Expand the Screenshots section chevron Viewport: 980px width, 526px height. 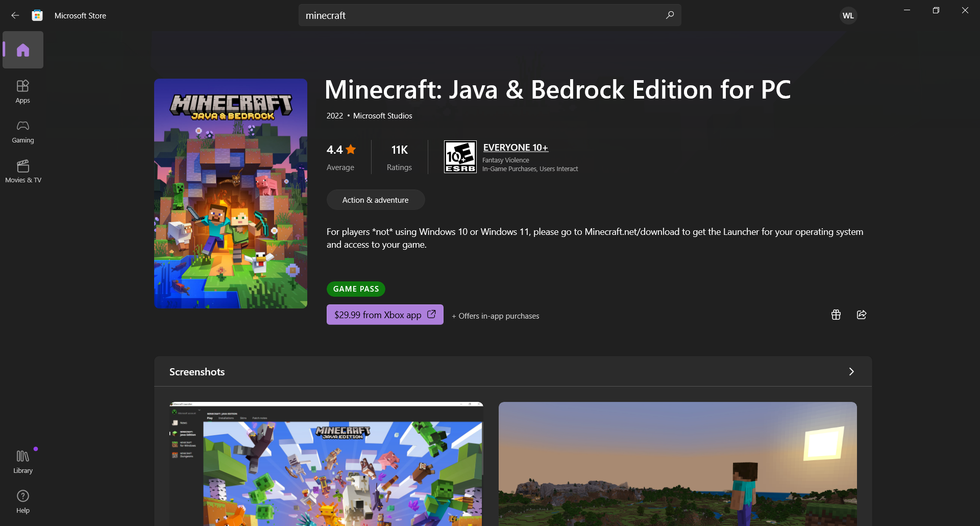coord(851,371)
